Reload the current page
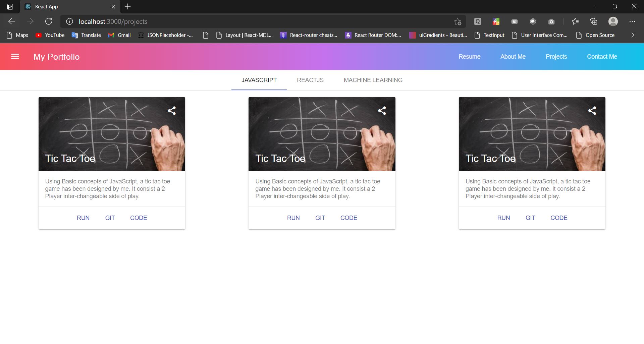 point(49,21)
